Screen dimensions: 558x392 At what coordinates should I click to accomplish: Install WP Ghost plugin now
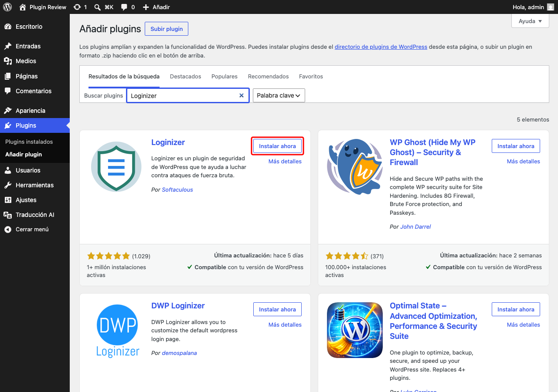pos(516,146)
